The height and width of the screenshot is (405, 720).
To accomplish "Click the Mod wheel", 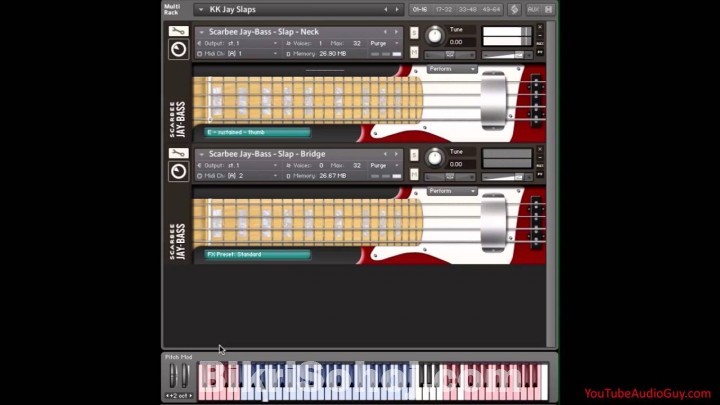I will coord(185,376).
